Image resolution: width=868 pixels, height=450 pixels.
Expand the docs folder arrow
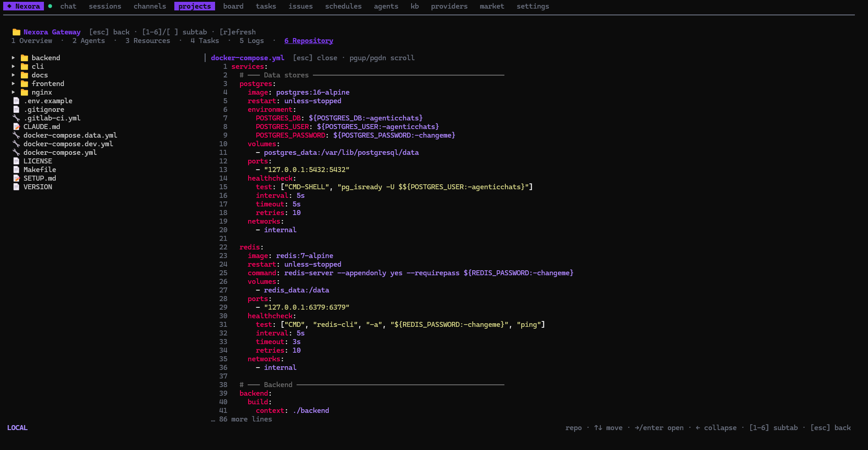13,75
